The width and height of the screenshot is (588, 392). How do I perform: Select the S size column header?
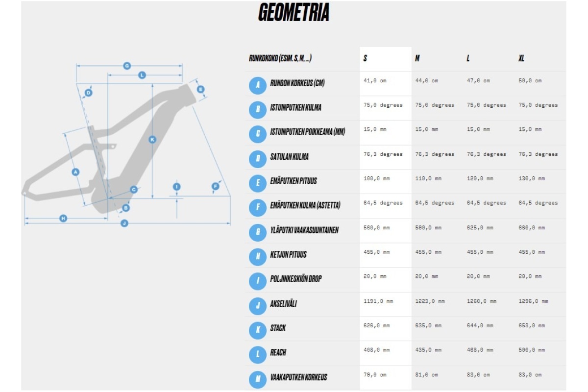[366, 58]
